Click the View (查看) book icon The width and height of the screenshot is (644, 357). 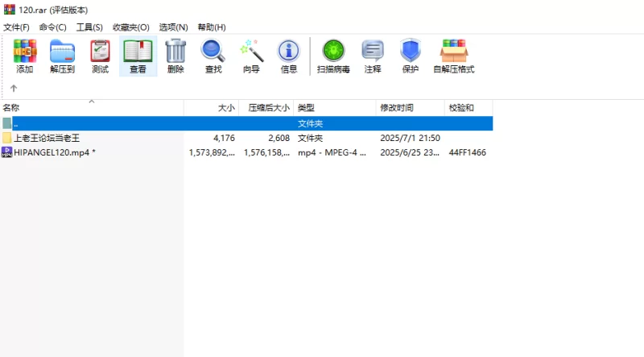pyautogui.click(x=138, y=51)
